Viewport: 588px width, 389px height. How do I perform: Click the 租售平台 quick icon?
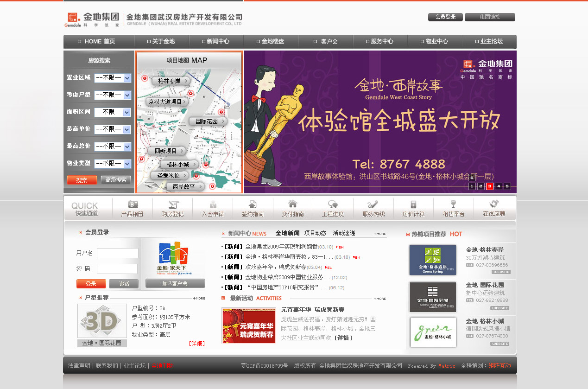tap(453, 208)
